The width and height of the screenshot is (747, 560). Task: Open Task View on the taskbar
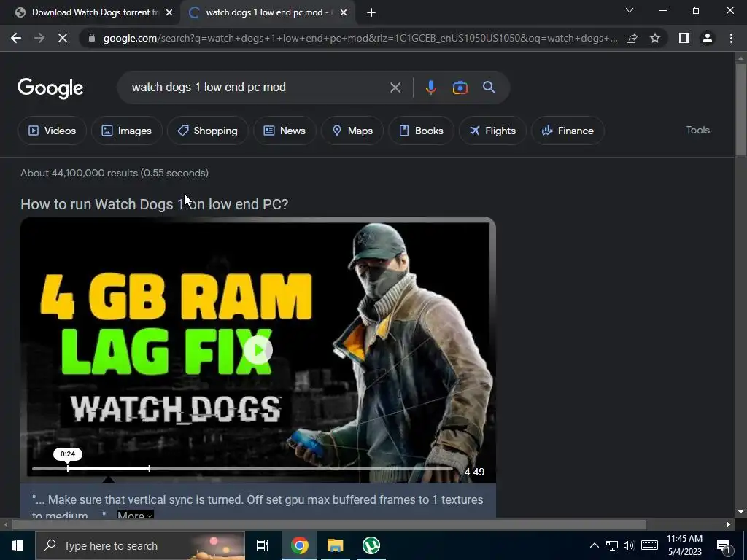pyautogui.click(x=263, y=545)
